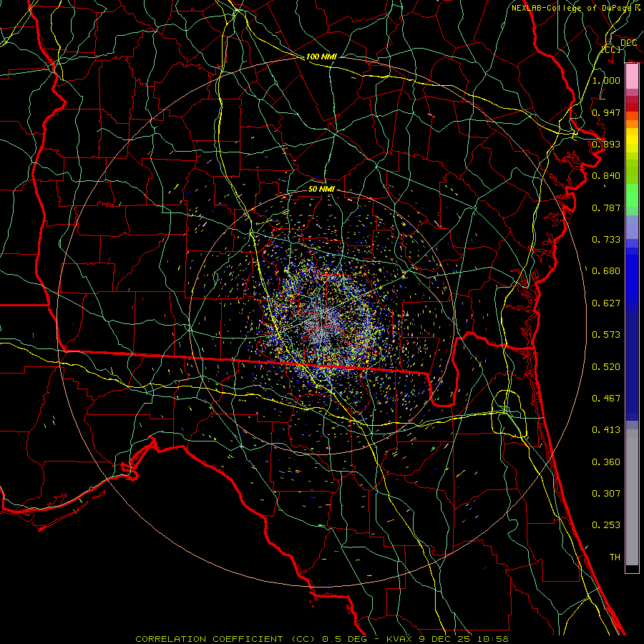Viewport: 644px width, 644px height.
Task: Click the Correlation Coefficient caption at bottom
Action: click(321, 639)
